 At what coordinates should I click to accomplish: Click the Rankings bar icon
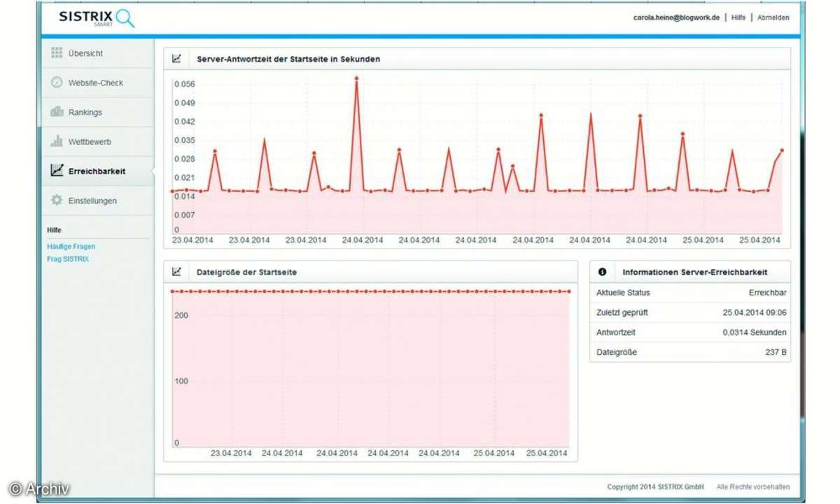[x=57, y=112]
